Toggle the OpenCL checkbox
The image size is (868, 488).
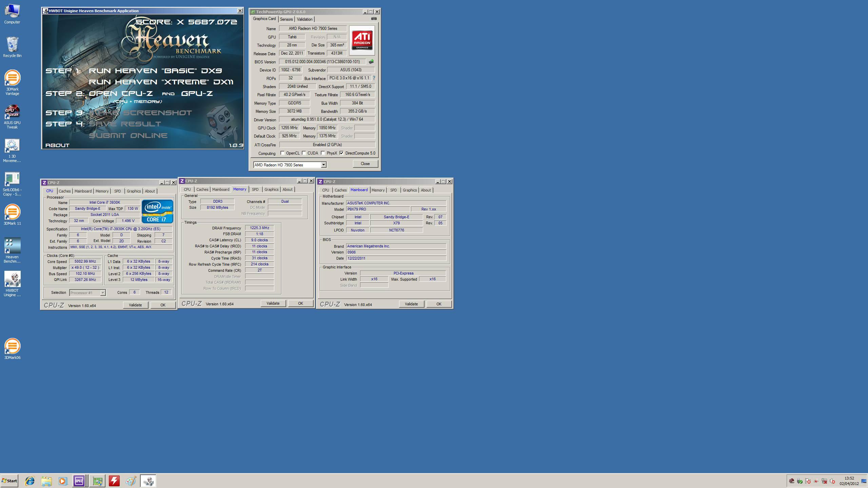click(282, 153)
